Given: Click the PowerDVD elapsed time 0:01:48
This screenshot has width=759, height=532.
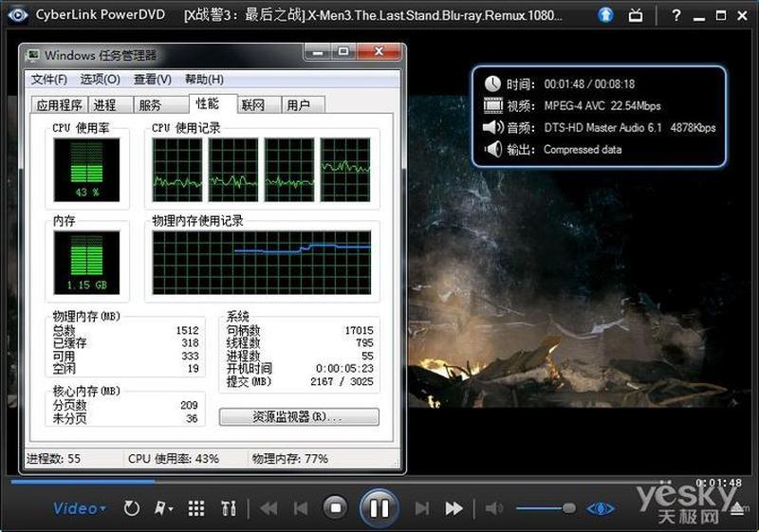Looking at the screenshot, I should (718, 483).
